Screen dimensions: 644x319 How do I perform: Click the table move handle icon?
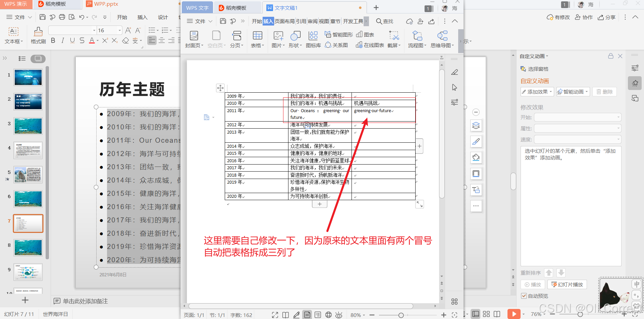tap(220, 88)
